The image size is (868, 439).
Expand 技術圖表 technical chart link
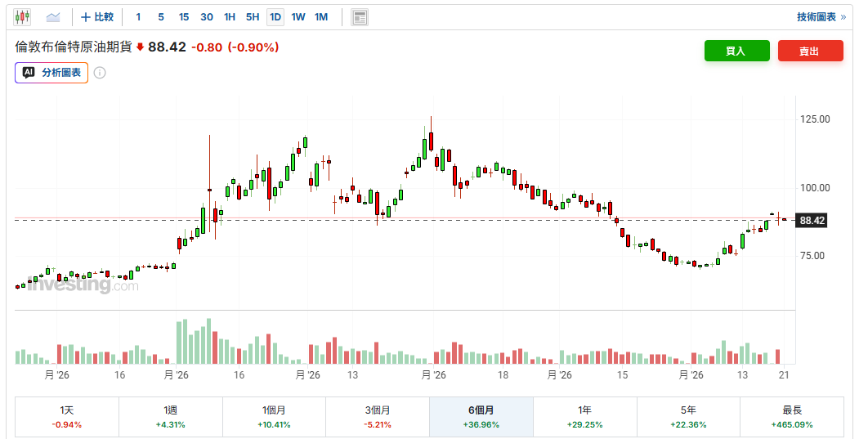(821, 17)
